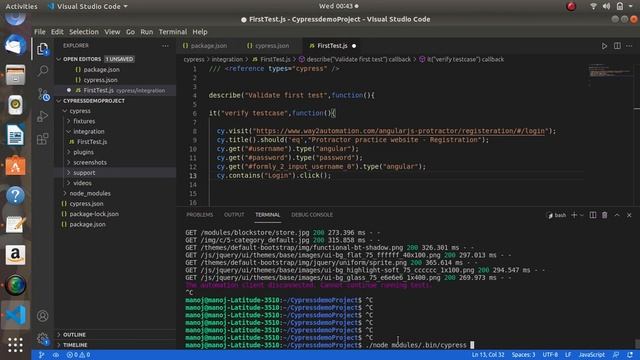The image size is (640, 360).
Task: Open the Accounts menu icon
Action: (x=42, y=316)
